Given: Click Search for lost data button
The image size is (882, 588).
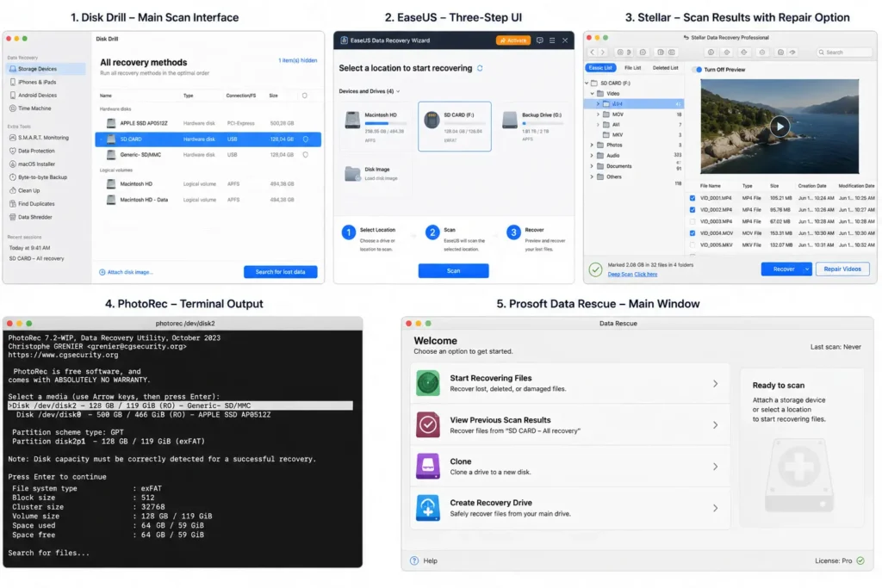Looking at the screenshot, I should coord(280,272).
